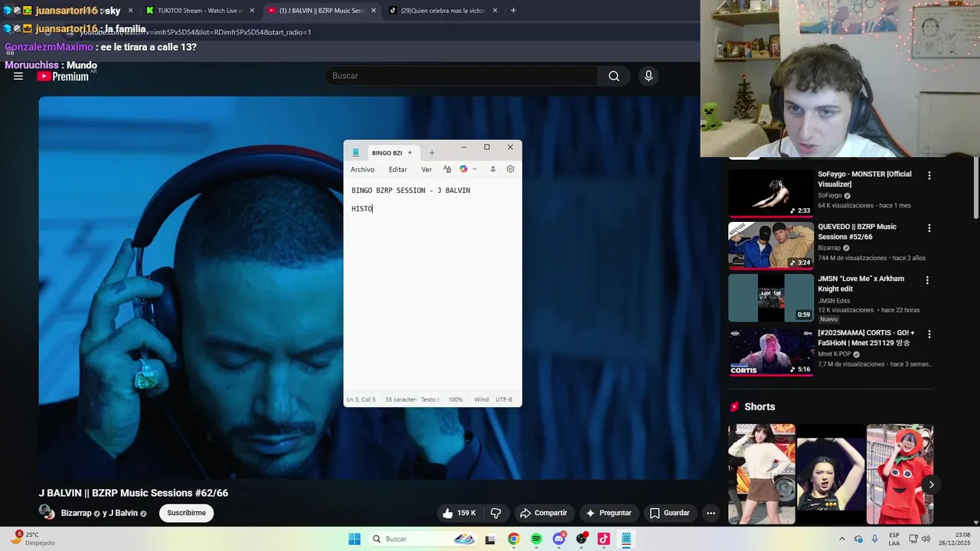Click the ESP LAA keyboard language indicator
The height and width of the screenshot is (551, 980).
click(x=894, y=539)
